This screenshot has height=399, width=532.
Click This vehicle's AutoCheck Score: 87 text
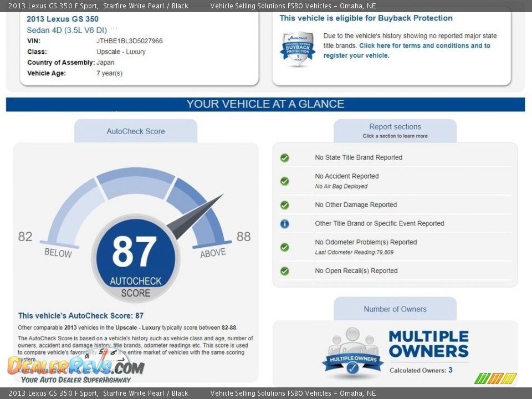click(81, 316)
